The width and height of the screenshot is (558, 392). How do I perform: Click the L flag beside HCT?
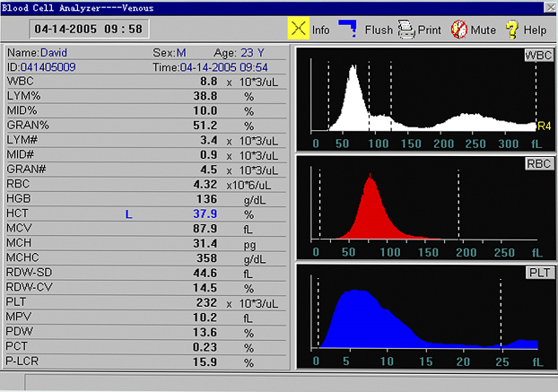coord(128,213)
